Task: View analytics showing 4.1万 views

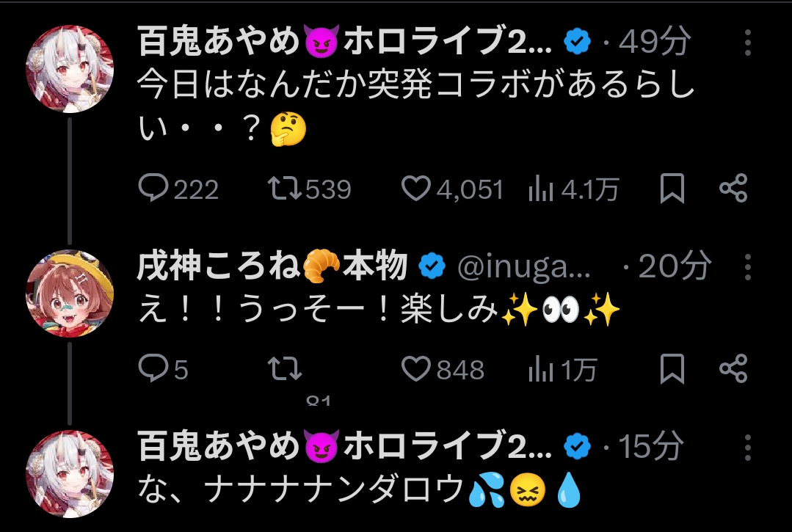Action: tap(541, 189)
